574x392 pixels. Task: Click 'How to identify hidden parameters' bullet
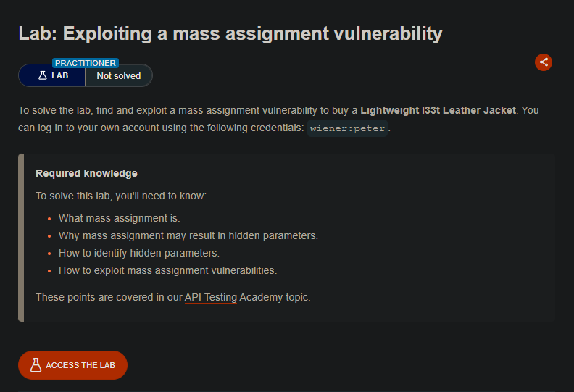point(139,253)
